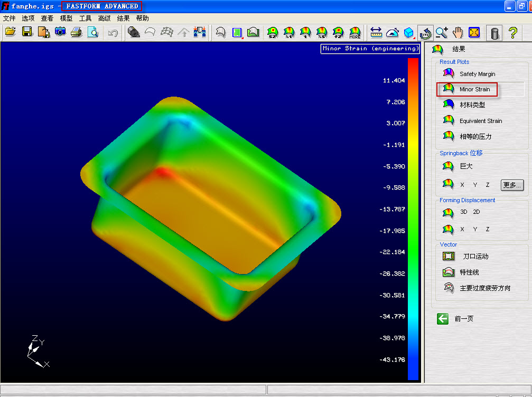Open the 模型 menu
The image size is (532, 397).
coord(66,18)
